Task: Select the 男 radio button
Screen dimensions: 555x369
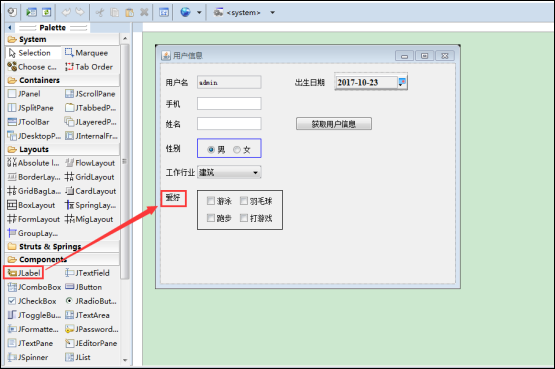Action: [211, 150]
